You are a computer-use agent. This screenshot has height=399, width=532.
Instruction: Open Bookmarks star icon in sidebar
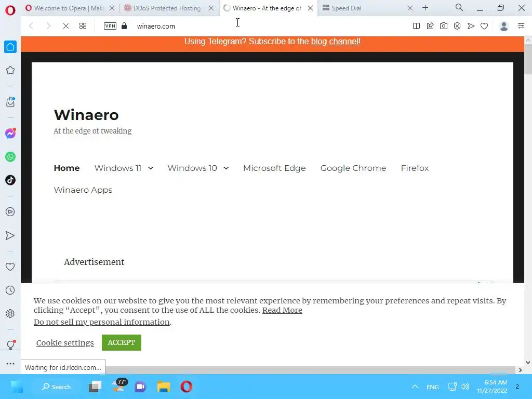pyautogui.click(x=10, y=70)
